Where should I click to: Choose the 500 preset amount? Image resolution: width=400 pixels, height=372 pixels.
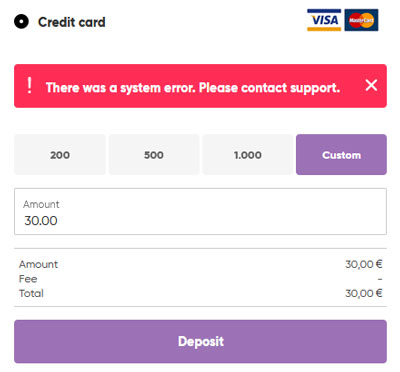154,155
